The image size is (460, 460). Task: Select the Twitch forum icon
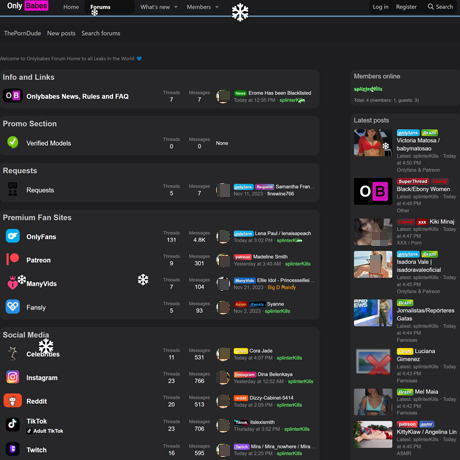coord(13,449)
